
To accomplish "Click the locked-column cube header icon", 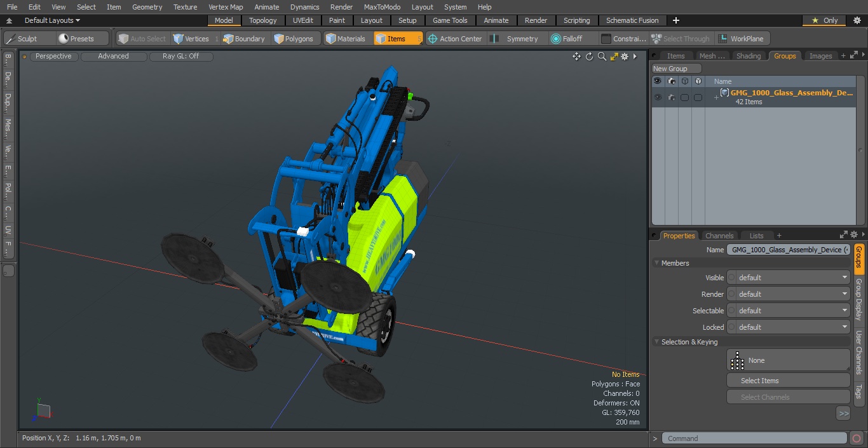I will point(698,81).
